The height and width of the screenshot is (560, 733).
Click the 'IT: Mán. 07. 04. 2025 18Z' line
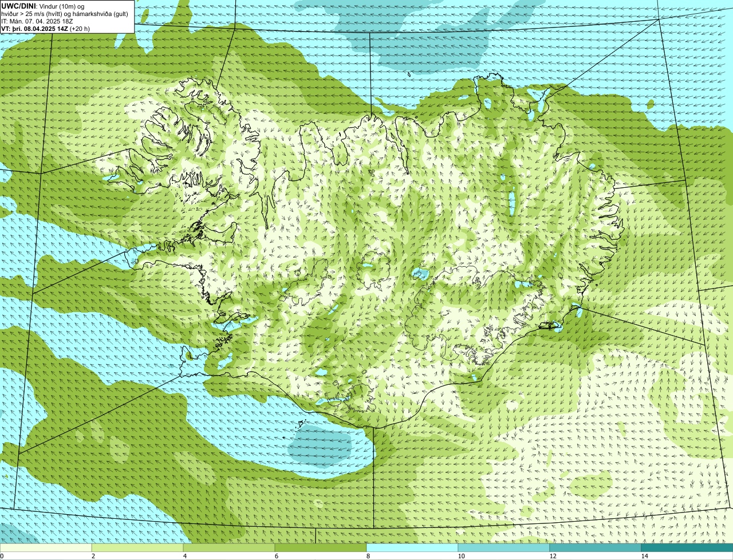click(37, 21)
